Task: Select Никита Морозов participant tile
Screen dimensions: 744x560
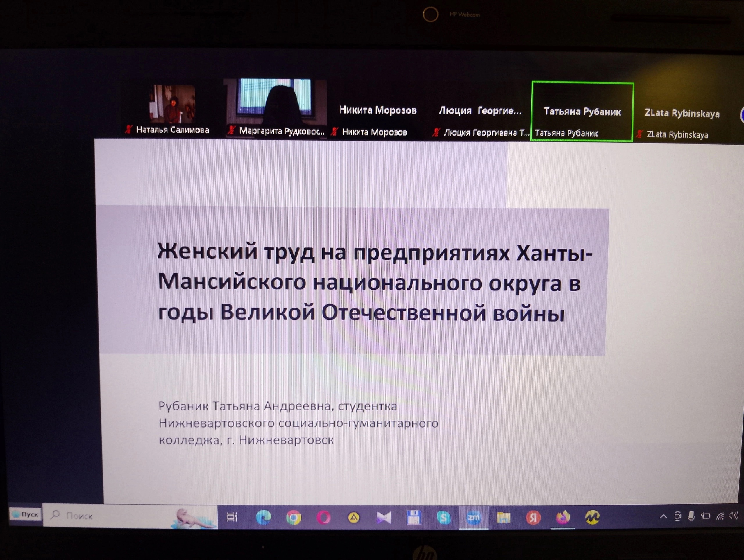Action: (378, 110)
